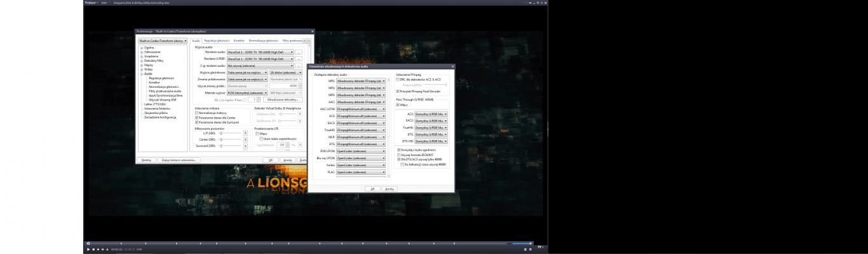This screenshot has width=868, height=254.
Task: Switch to the Korektor tab
Action: coord(239,40)
